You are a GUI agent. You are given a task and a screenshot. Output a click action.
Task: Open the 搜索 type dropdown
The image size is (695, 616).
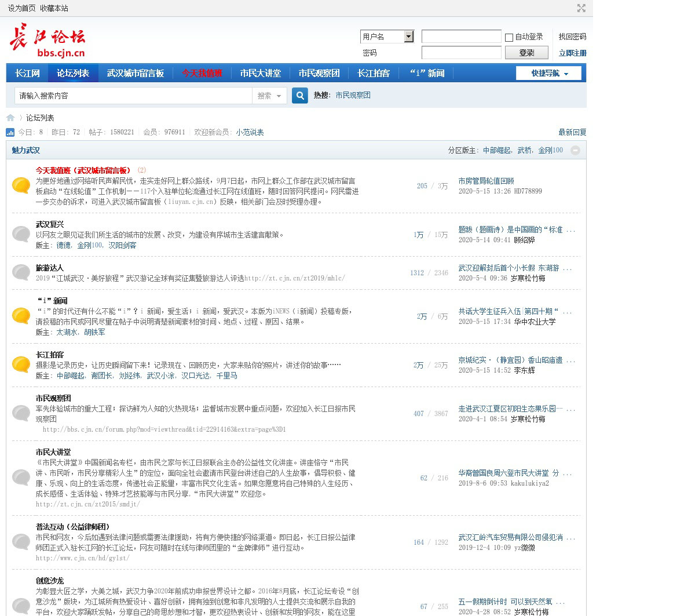click(x=270, y=96)
